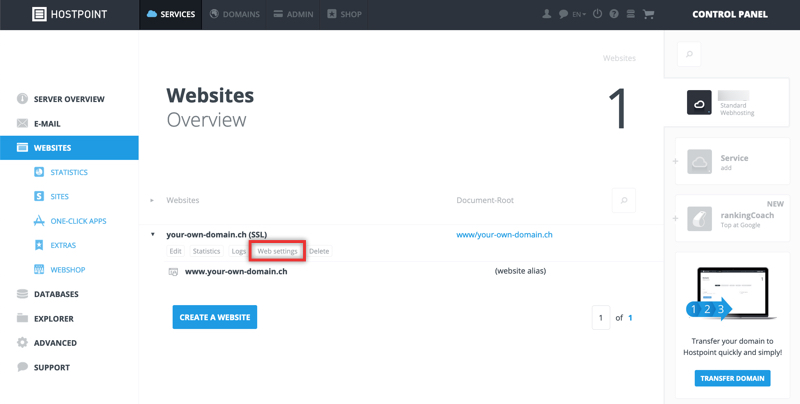This screenshot has width=800, height=404.
Task: Click the chat bubble icon in header
Action: (563, 14)
